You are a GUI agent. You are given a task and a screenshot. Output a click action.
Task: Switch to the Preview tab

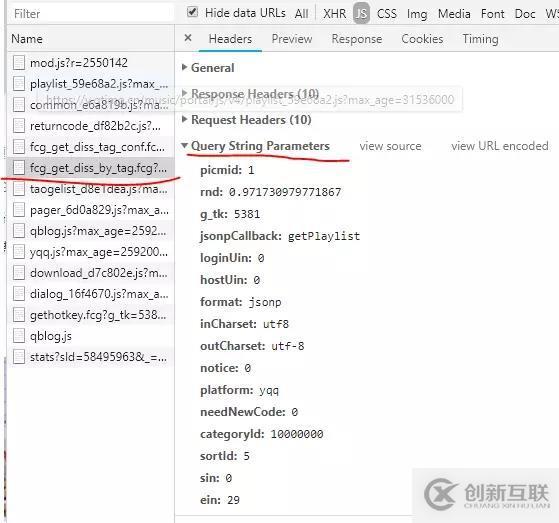(x=292, y=39)
